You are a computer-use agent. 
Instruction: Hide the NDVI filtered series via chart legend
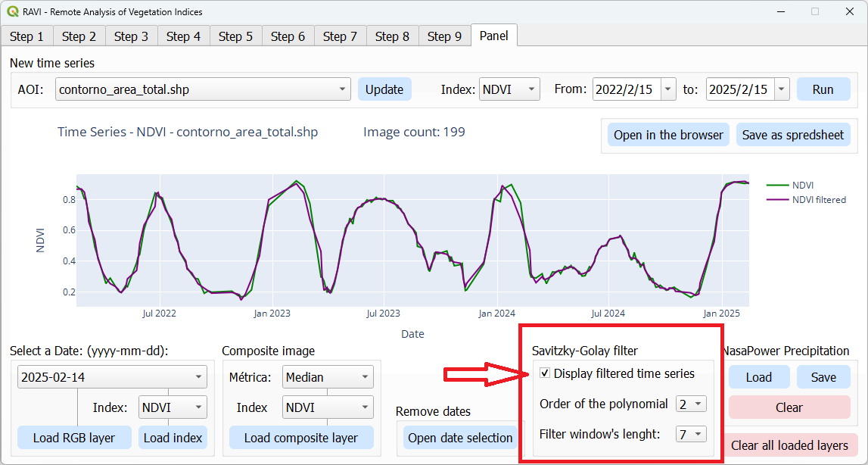pyautogui.click(x=822, y=199)
